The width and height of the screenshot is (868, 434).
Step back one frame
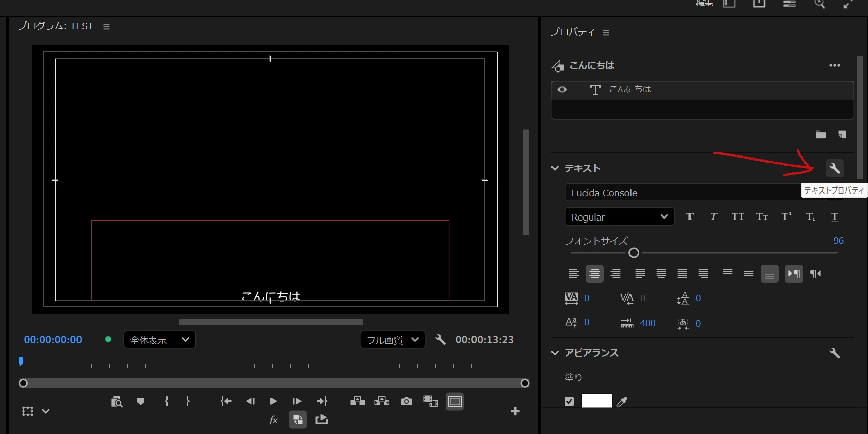click(x=250, y=401)
